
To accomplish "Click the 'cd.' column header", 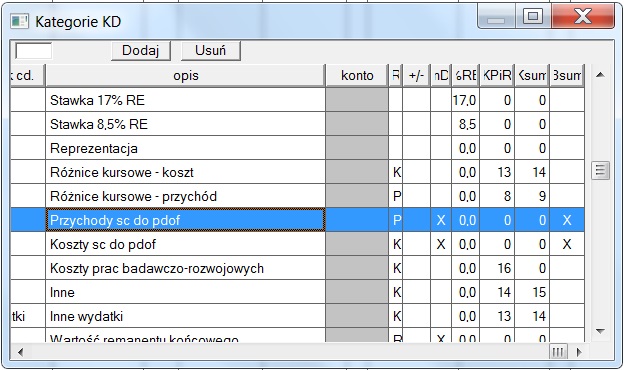I will (x=27, y=76).
